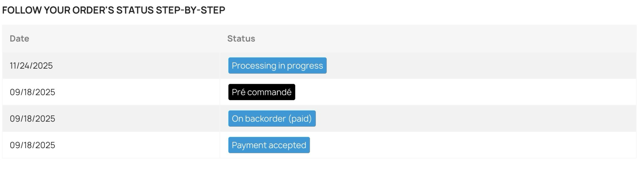Click the date beside On backorder (paid)

click(x=33, y=119)
